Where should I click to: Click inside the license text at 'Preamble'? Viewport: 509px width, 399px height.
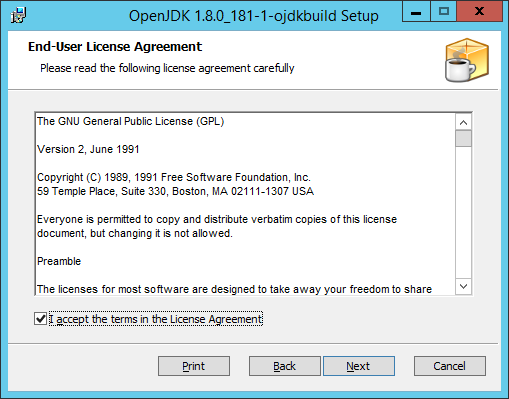59,261
